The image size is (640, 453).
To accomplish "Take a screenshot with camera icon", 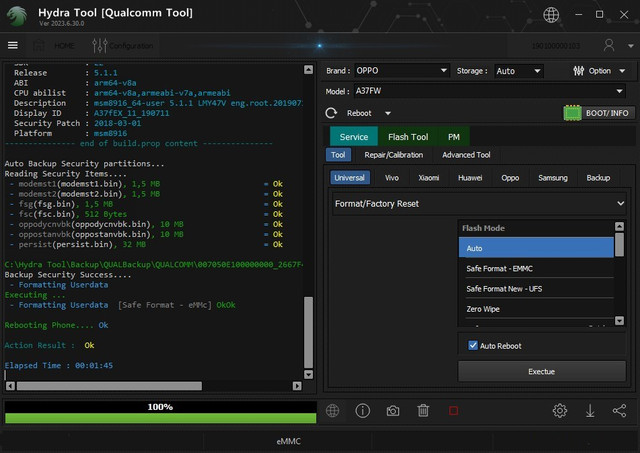I will point(393,411).
